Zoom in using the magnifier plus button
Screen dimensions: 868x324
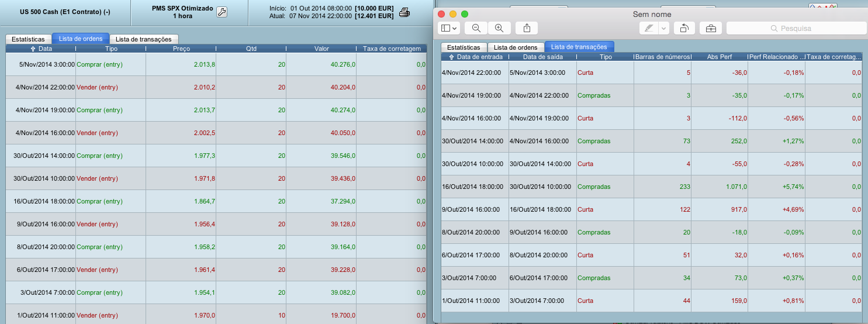pyautogui.click(x=499, y=28)
